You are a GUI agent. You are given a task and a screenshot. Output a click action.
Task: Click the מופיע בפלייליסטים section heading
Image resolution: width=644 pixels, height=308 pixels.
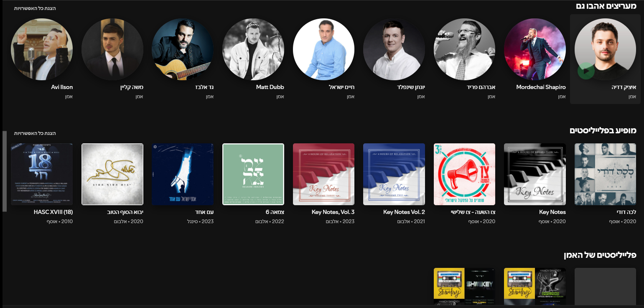[603, 130]
